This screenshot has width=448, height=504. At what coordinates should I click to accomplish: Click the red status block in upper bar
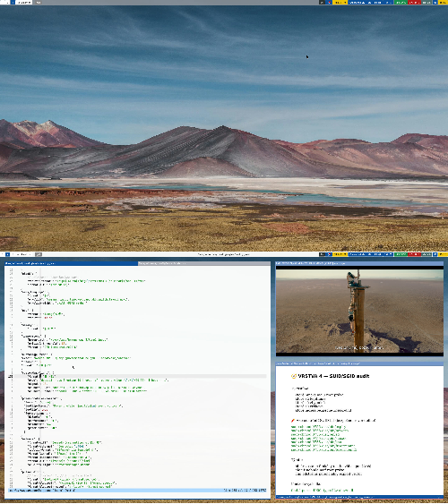414,3
